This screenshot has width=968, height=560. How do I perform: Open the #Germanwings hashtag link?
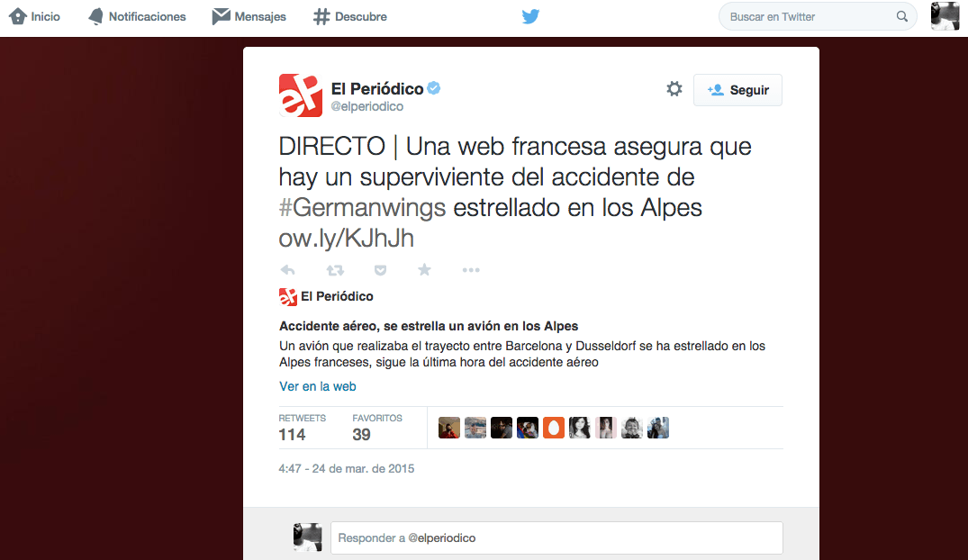pyautogui.click(x=362, y=207)
